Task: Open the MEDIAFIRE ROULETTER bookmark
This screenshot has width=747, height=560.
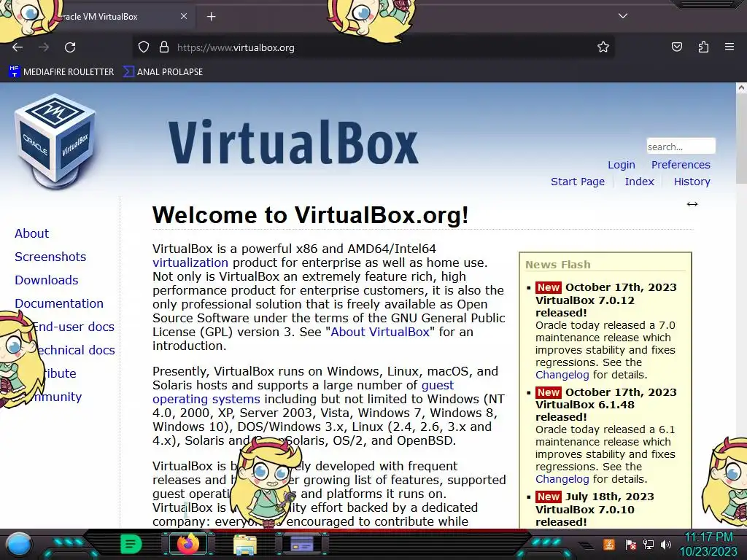Action: [x=61, y=72]
